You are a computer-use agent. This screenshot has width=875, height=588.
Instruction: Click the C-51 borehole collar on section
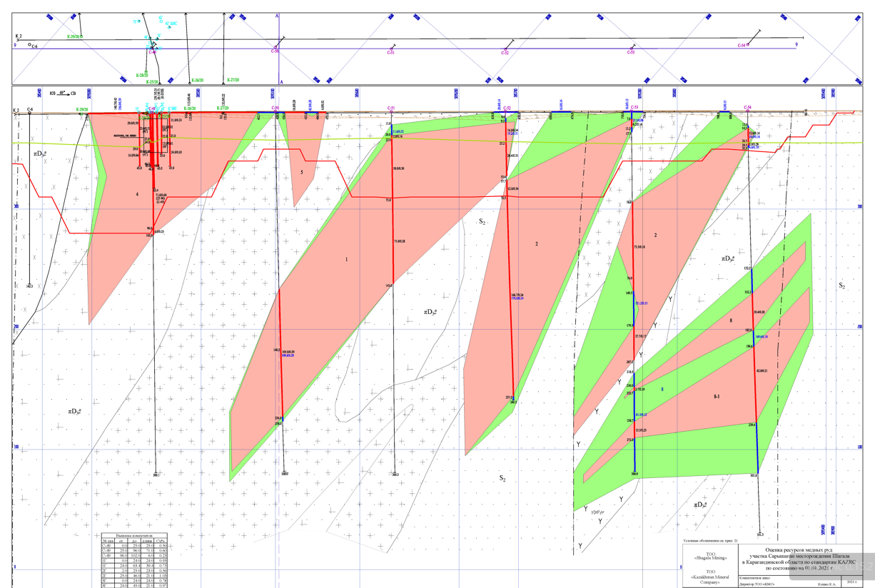[x=391, y=111]
